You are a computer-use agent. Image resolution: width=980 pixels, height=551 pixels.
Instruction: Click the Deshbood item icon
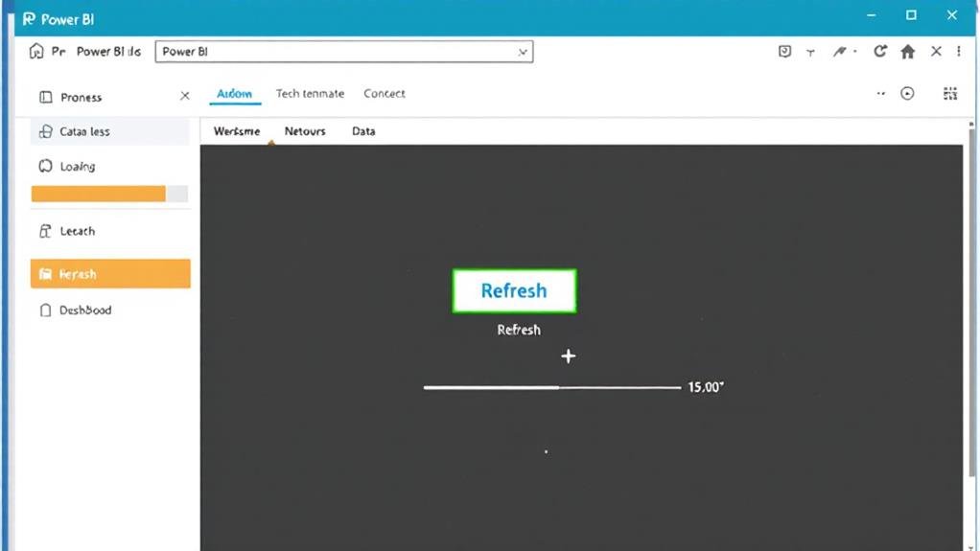click(x=45, y=310)
